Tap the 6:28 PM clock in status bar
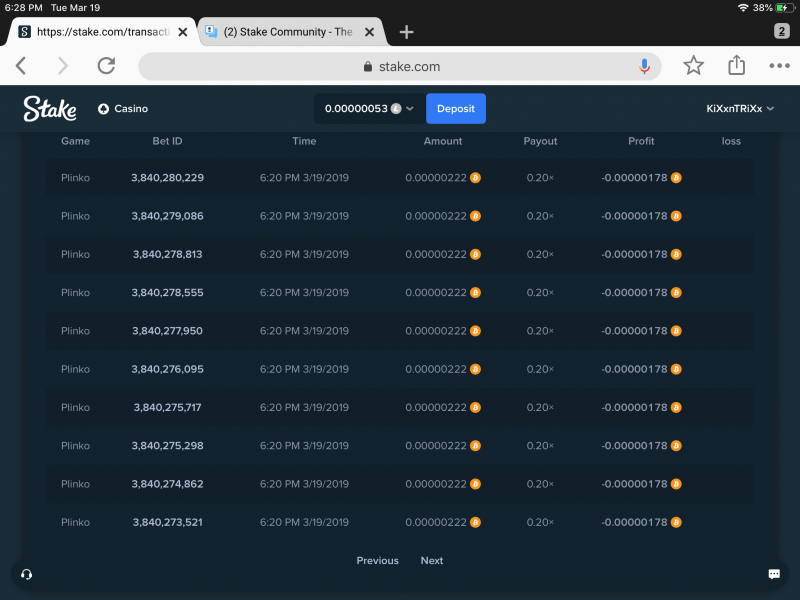800x600 pixels. (x=23, y=8)
